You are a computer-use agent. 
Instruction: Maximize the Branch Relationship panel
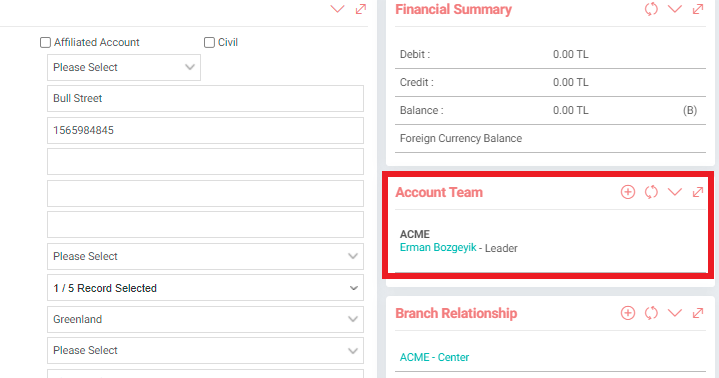697,313
